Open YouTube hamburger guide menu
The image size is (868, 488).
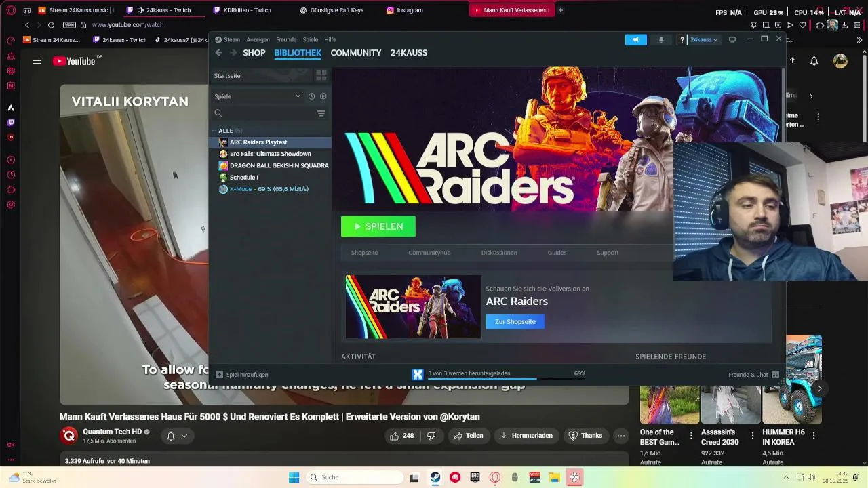click(x=37, y=61)
